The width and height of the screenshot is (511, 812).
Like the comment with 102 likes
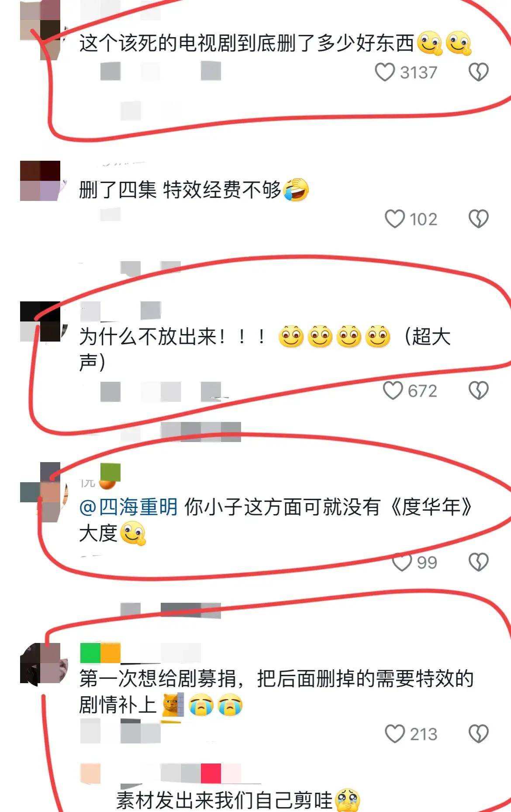[394, 219]
